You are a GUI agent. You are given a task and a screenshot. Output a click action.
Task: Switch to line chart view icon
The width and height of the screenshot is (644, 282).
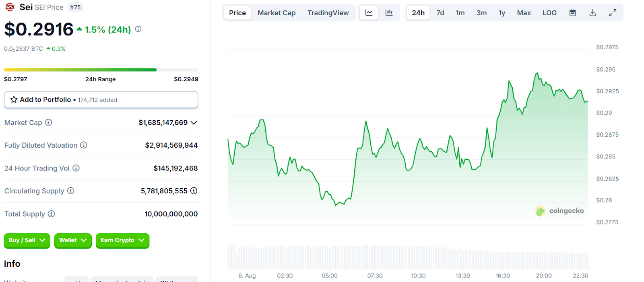point(369,13)
